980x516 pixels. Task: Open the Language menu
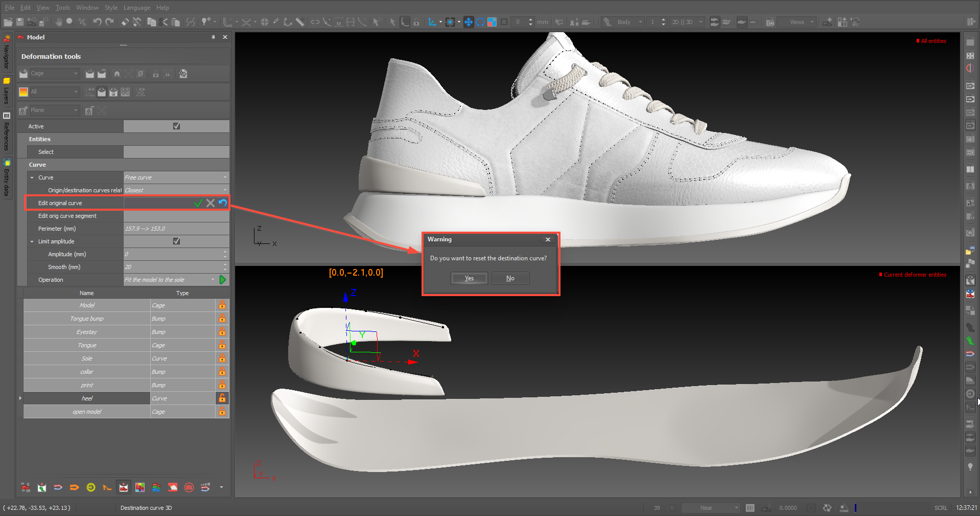point(136,8)
